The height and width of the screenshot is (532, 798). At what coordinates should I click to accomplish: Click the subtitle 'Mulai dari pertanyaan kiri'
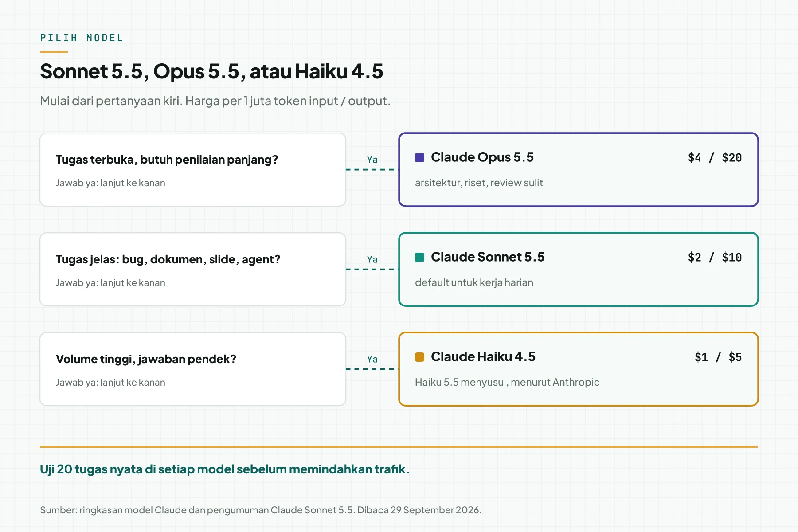pos(215,101)
